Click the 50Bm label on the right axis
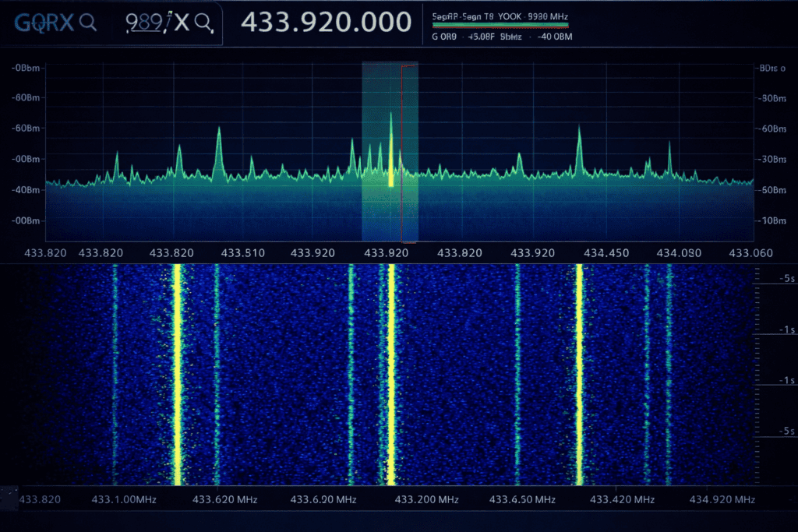This screenshot has height=532, width=798. [x=773, y=190]
